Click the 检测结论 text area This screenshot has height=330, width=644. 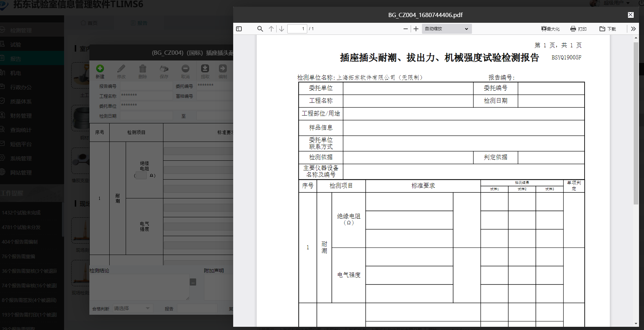coord(139,287)
